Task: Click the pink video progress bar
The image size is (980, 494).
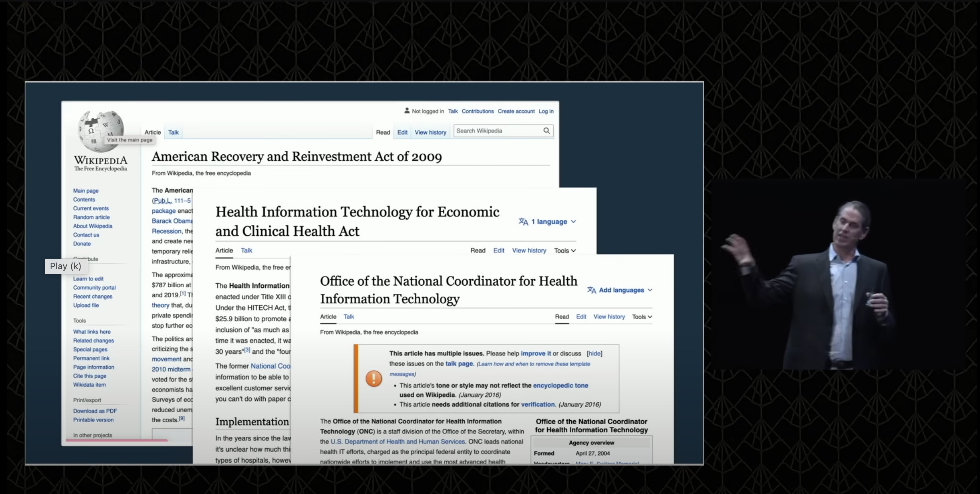Action: pyautogui.click(x=117, y=440)
